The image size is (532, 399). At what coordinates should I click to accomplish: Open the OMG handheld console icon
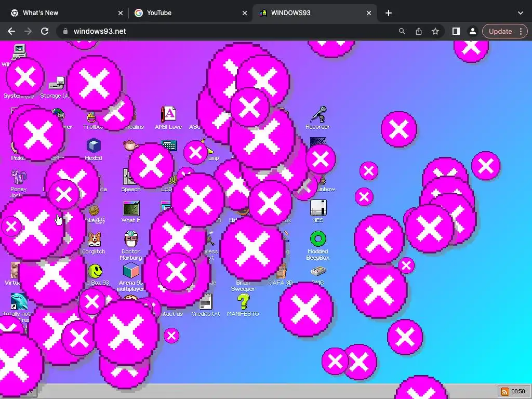pos(318,271)
